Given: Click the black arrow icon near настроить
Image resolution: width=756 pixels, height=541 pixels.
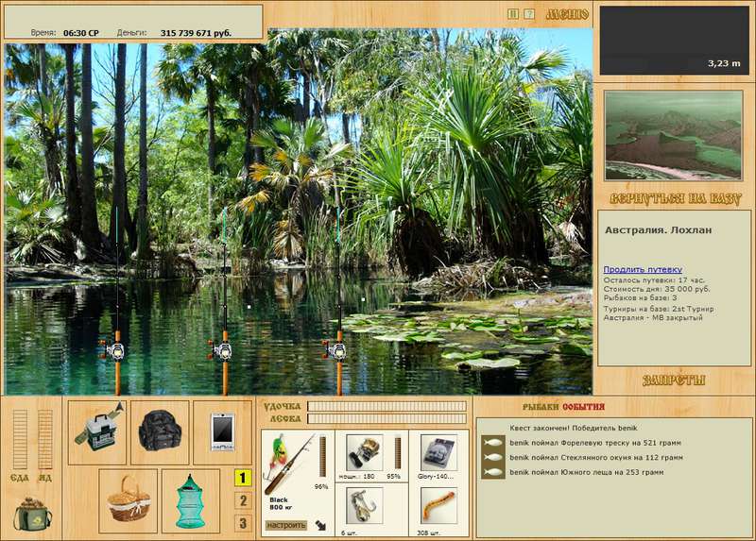Looking at the screenshot, I should [320, 525].
